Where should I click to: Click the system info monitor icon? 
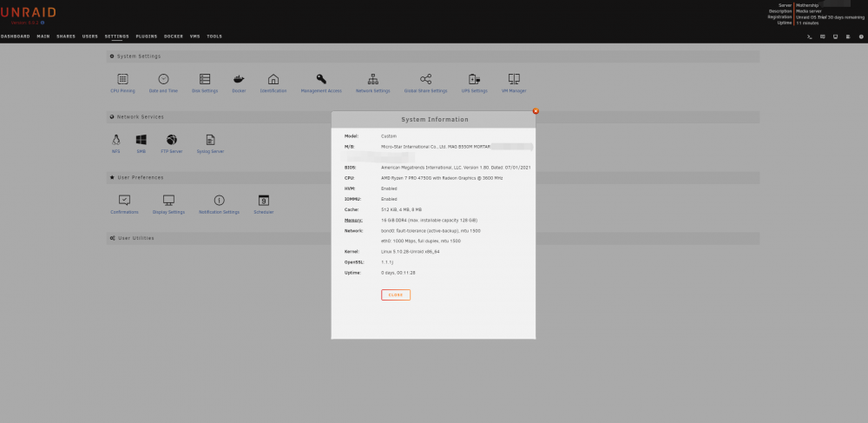click(835, 36)
